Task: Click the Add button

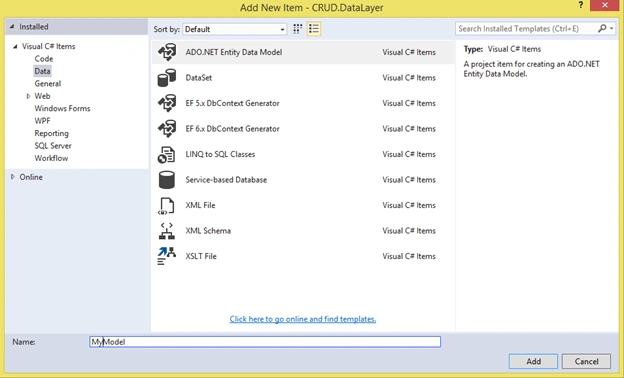Action: [533, 361]
